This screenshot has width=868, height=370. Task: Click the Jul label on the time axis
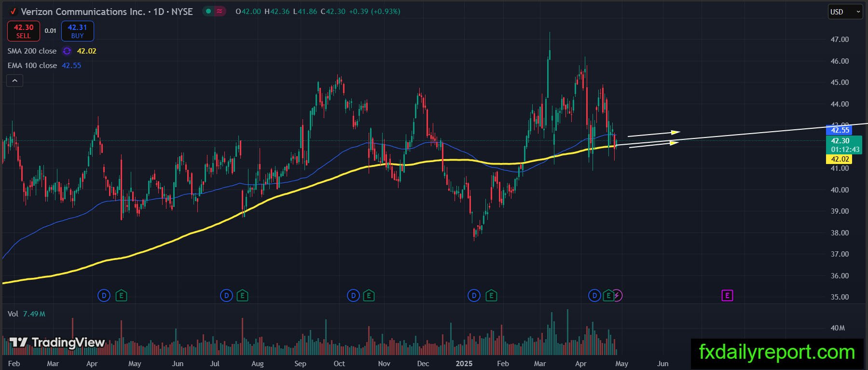(215, 364)
